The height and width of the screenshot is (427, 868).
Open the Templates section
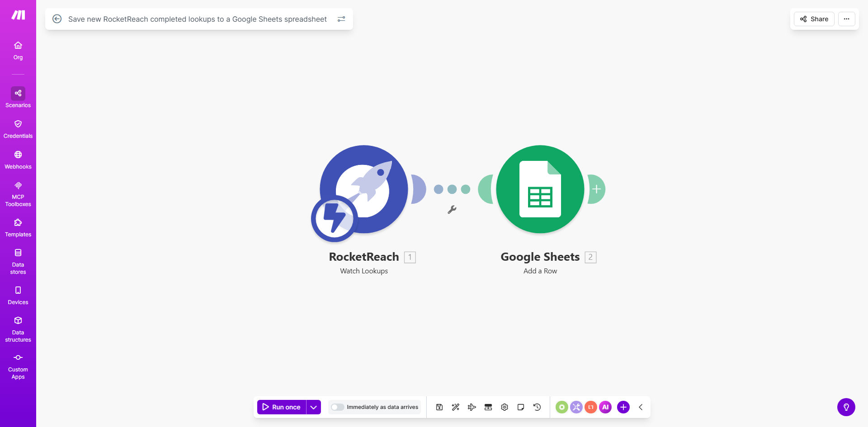coord(18,228)
